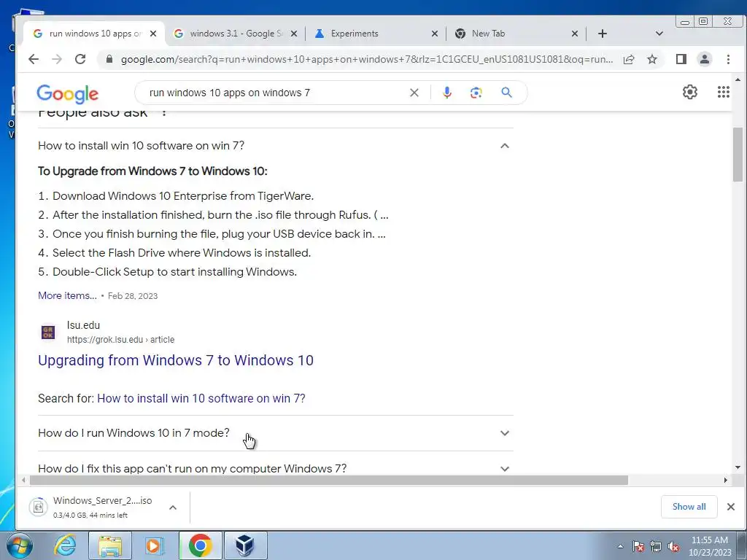Click the forward navigation arrow
The image size is (747, 560).
(57, 59)
